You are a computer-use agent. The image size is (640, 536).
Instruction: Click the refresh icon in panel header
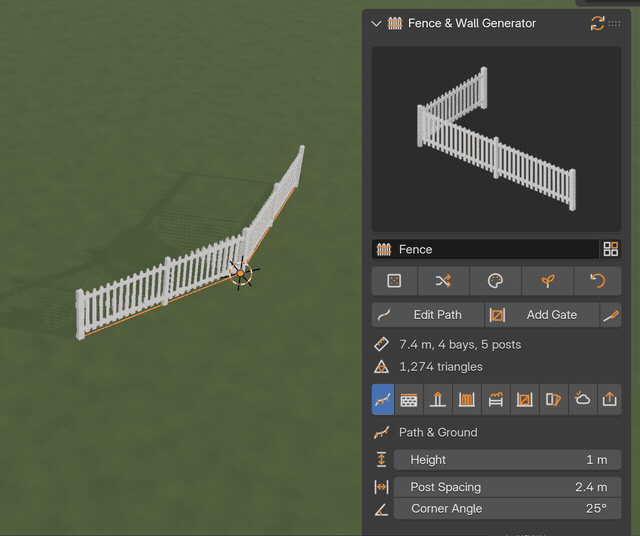(597, 23)
